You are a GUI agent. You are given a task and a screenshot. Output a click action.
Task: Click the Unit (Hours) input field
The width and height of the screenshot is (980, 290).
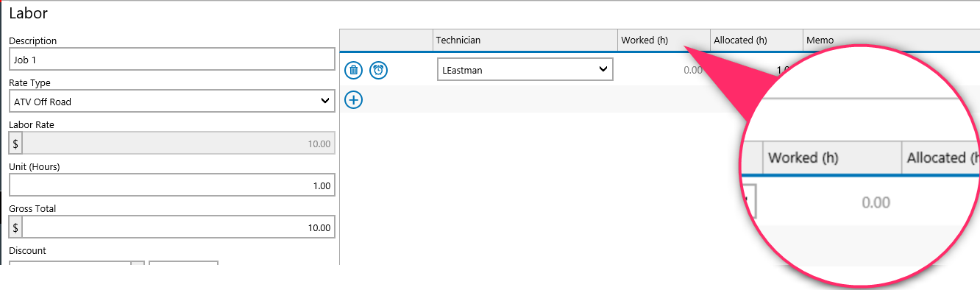point(172,185)
